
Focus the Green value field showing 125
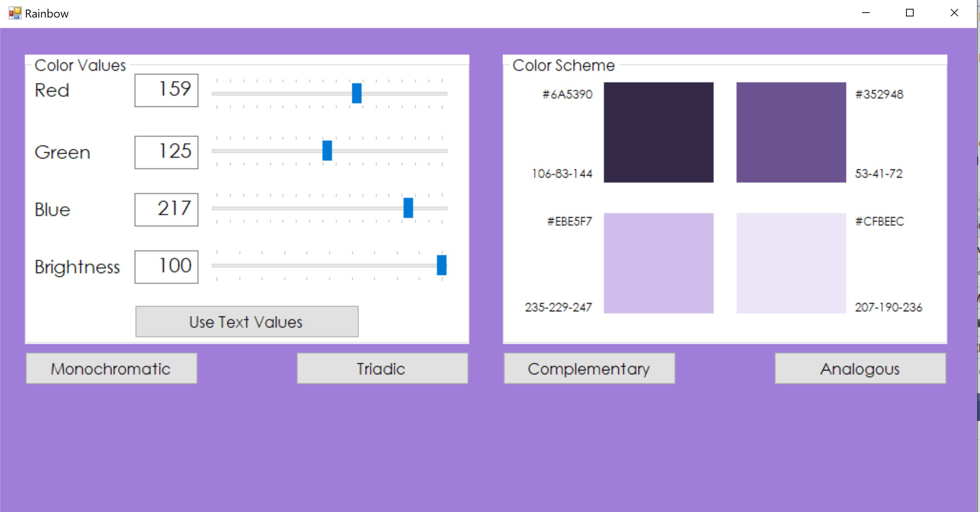[x=166, y=152]
